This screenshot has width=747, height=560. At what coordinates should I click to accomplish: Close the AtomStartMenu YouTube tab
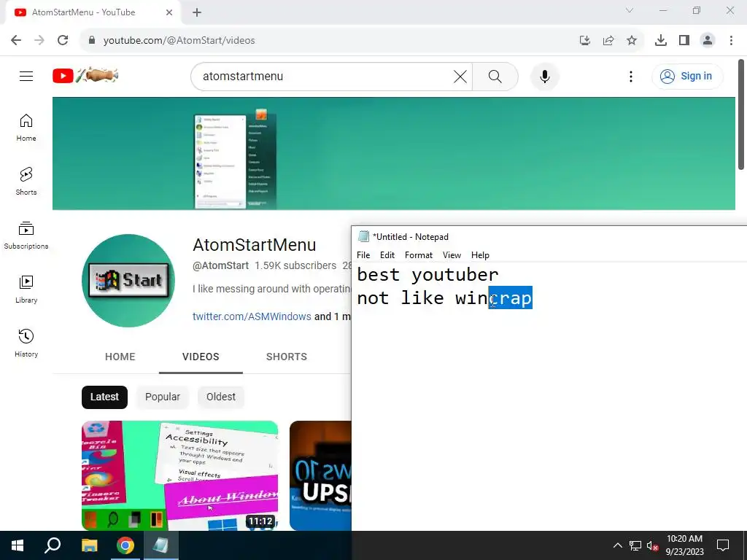[169, 12]
